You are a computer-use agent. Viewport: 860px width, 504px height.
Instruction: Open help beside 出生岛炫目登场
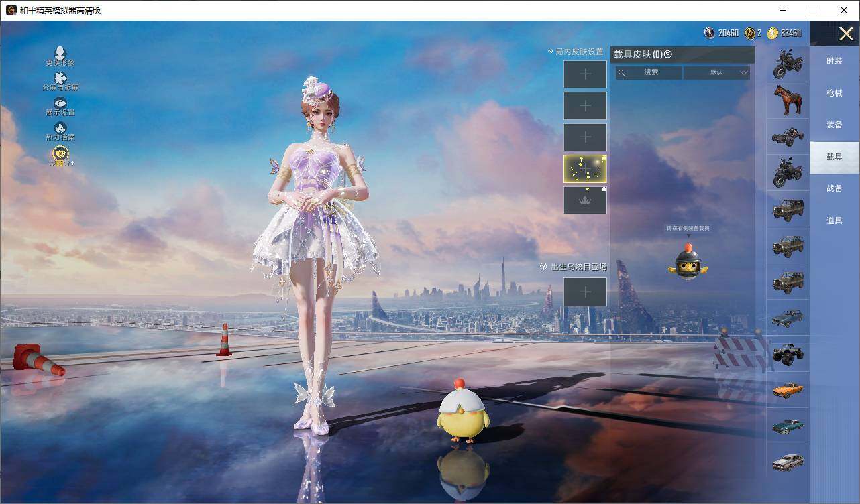(x=545, y=267)
